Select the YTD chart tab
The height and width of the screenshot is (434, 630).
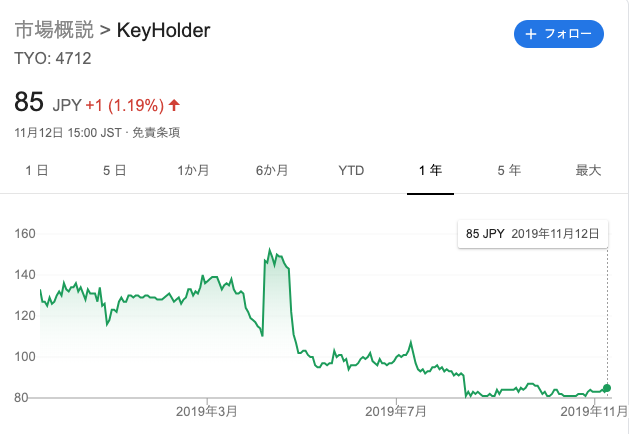pos(351,170)
